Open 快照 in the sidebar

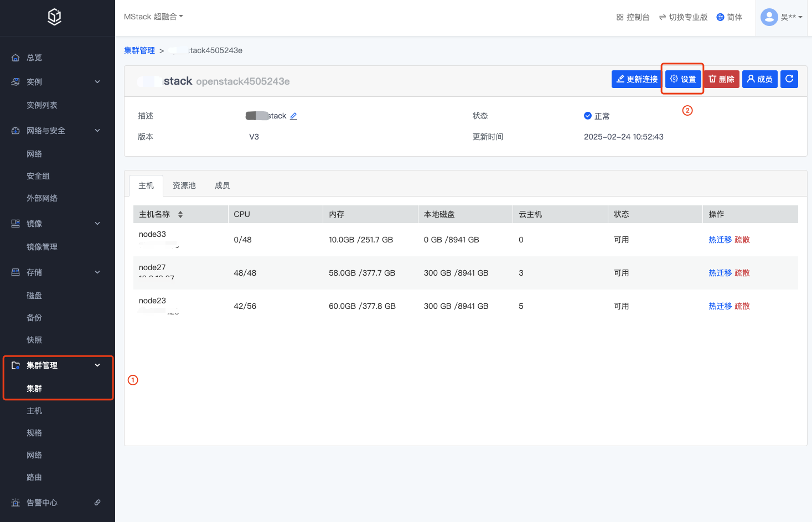tap(34, 340)
